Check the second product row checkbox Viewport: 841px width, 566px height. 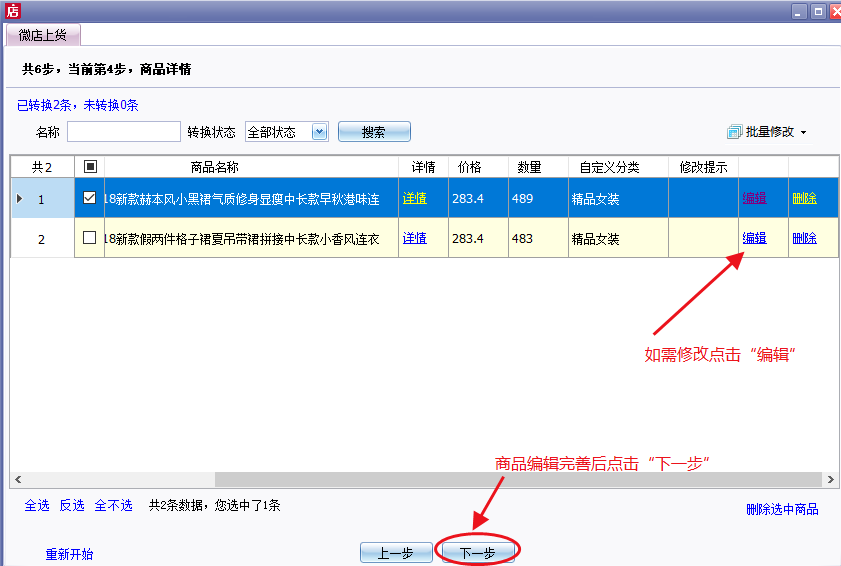[x=90, y=238]
